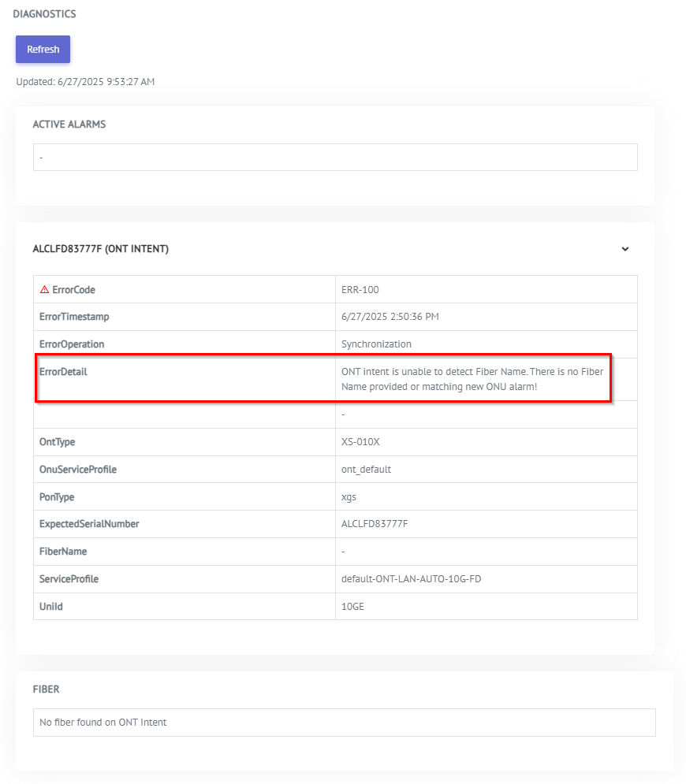The height and width of the screenshot is (784, 686).
Task: Click the Refresh button
Action: pyautogui.click(x=43, y=49)
